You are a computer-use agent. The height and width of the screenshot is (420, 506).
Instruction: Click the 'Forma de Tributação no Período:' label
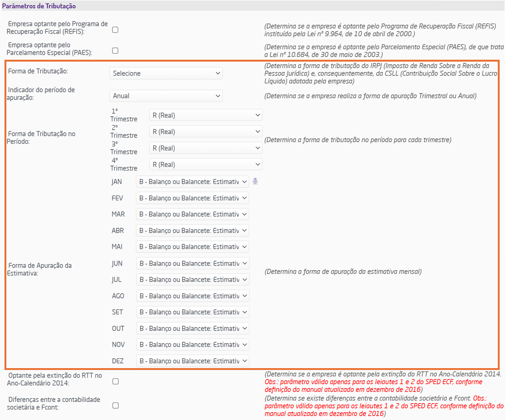point(41,137)
